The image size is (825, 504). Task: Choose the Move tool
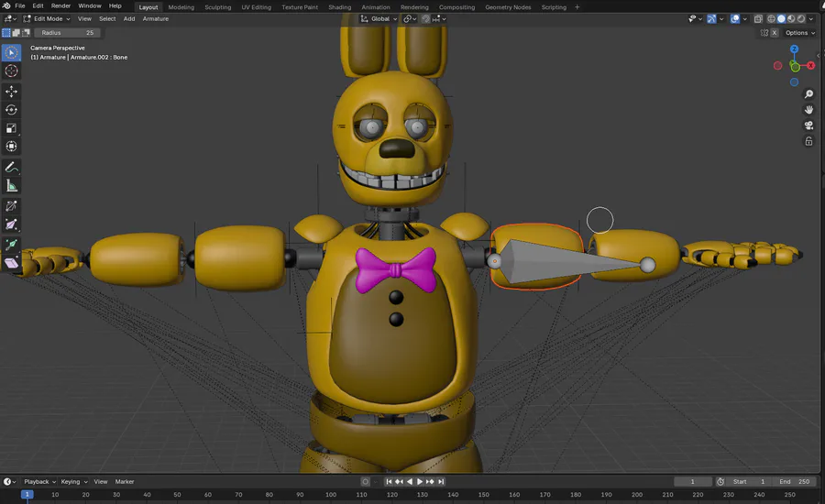coord(11,92)
